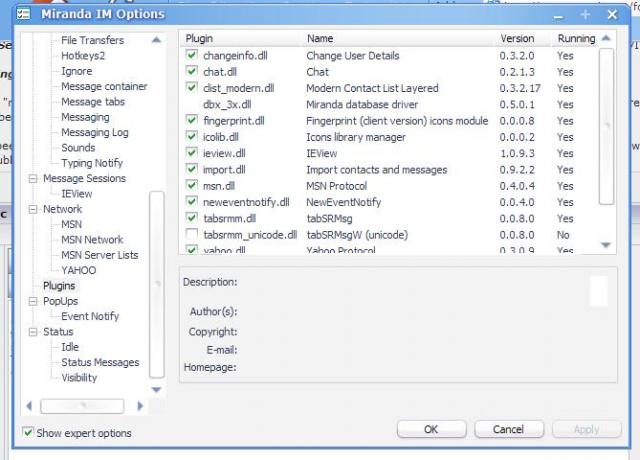Screen dimensions: 640x460
Task: Click the tree horizontal scroll-left arrow
Action: pyautogui.click(x=29, y=406)
